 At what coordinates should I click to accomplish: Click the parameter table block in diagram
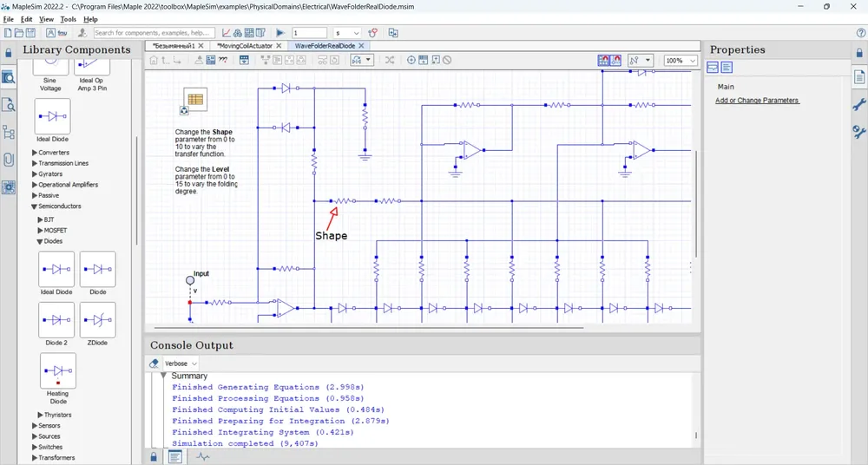tap(195, 99)
